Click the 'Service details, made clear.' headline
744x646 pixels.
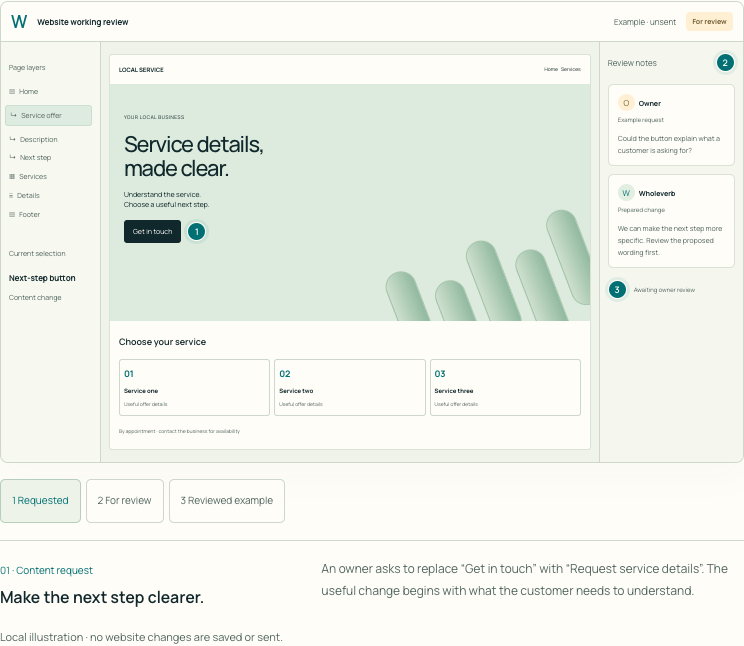click(194, 156)
